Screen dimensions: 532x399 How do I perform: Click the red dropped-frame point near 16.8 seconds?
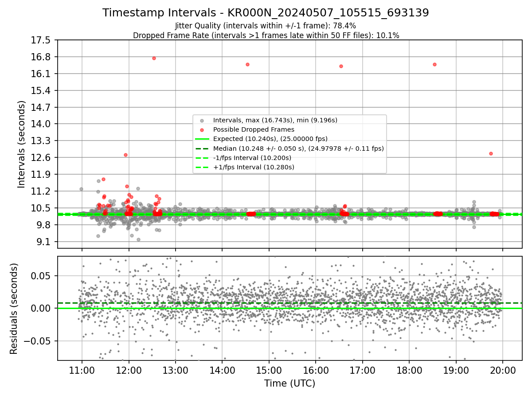pos(154,58)
